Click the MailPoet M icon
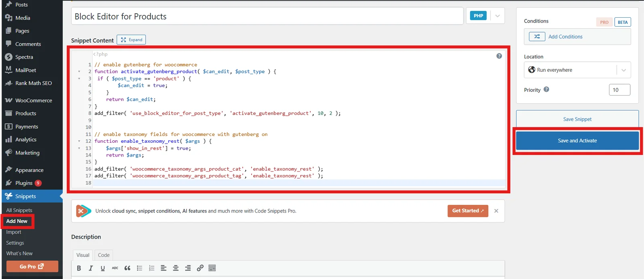 coord(8,70)
